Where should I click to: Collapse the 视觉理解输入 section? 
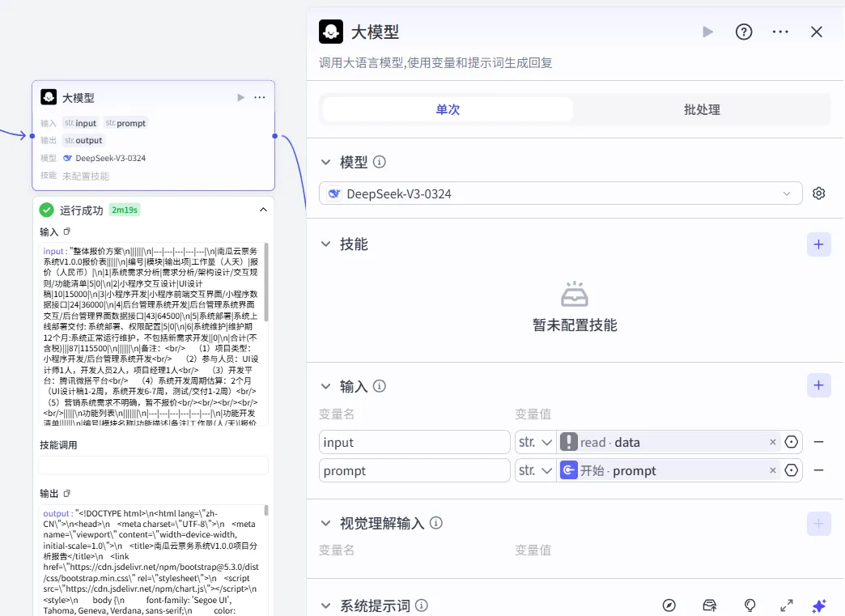tap(326, 523)
